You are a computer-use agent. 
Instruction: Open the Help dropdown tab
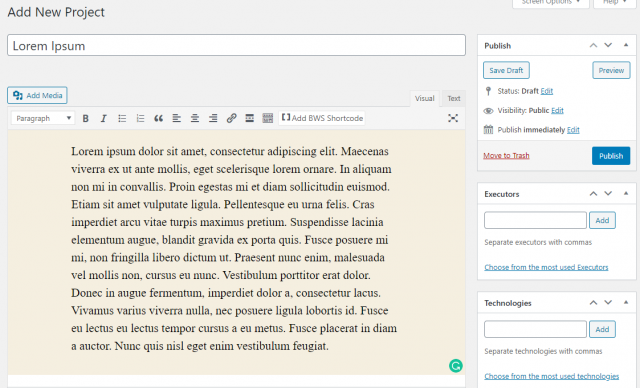614,2
